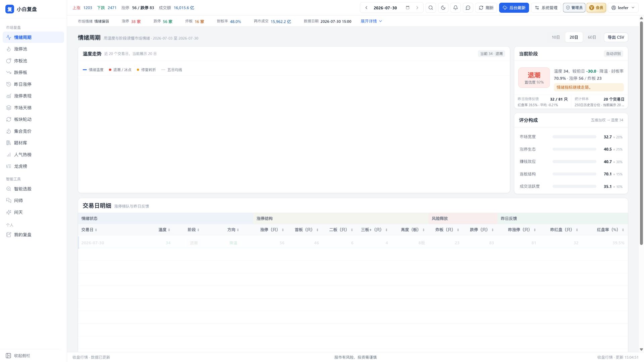The width and height of the screenshot is (644, 362).
Task: Click 市场天梯 layers icon
Action: point(9,108)
